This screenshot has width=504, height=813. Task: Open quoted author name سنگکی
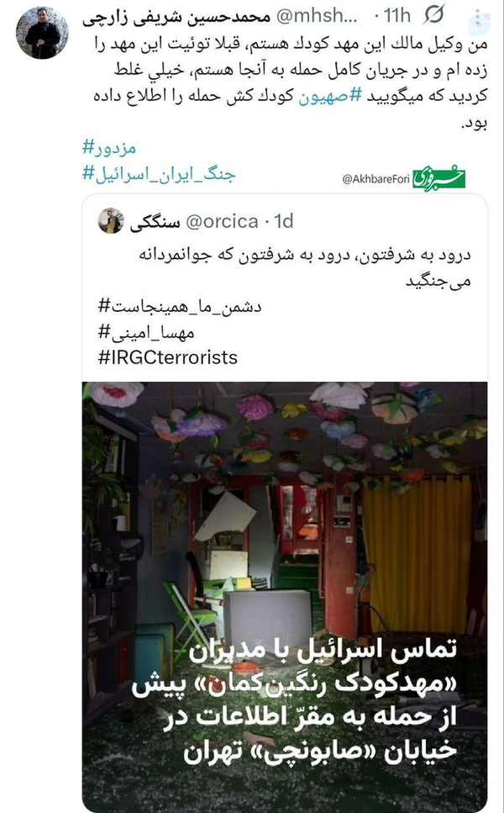coord(155,222)
